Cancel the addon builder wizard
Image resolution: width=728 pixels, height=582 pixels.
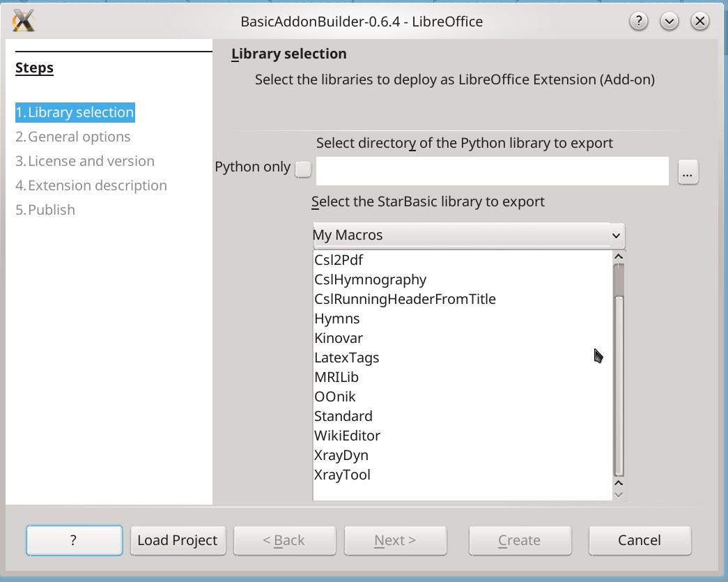click(640, 540)
